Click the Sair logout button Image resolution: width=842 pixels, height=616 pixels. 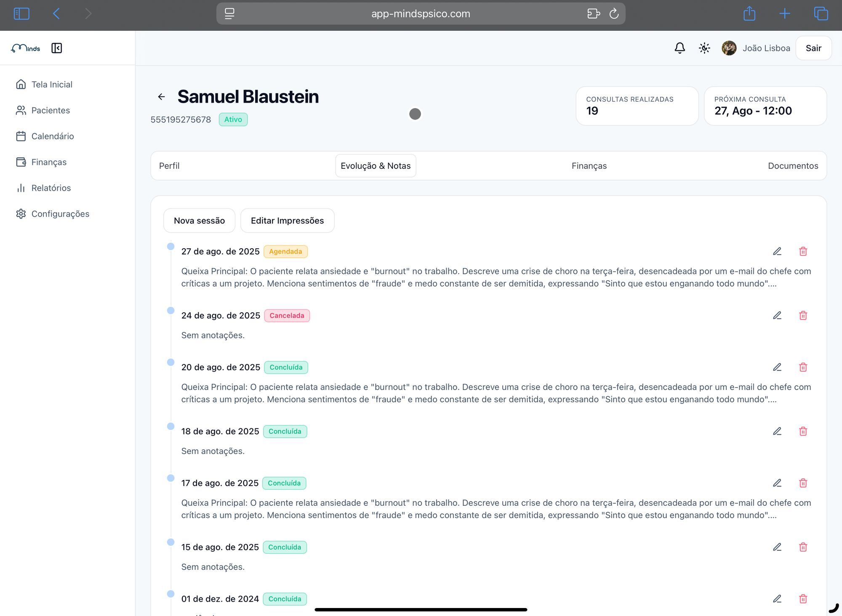point(813,48)
